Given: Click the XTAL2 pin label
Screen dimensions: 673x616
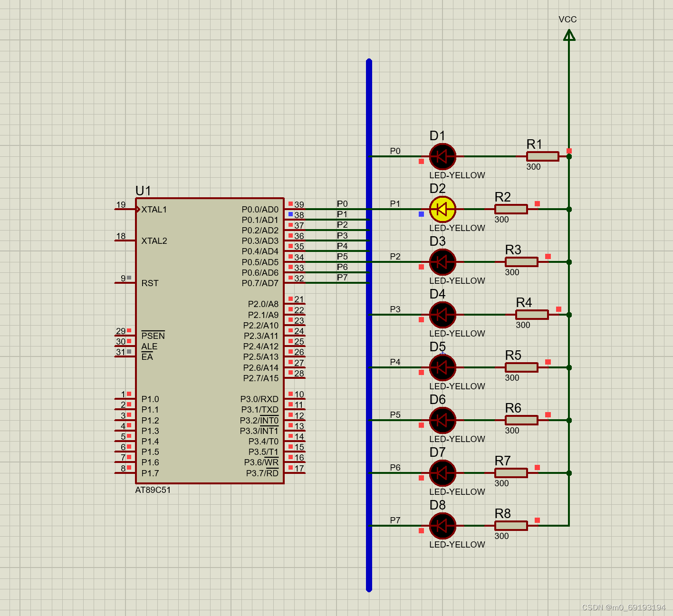Looking at the screenshot, I should [154, 241].
